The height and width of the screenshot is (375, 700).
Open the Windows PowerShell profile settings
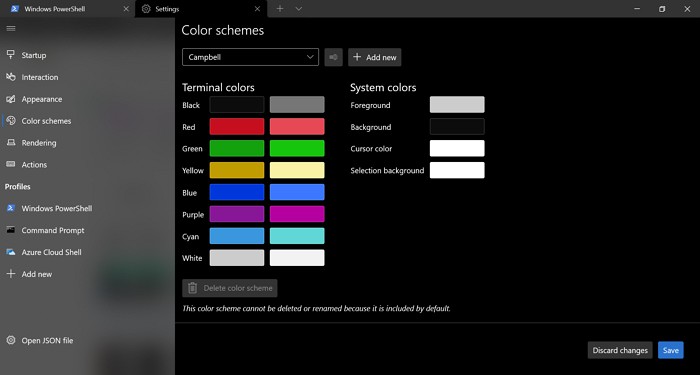tap(88, 208)
